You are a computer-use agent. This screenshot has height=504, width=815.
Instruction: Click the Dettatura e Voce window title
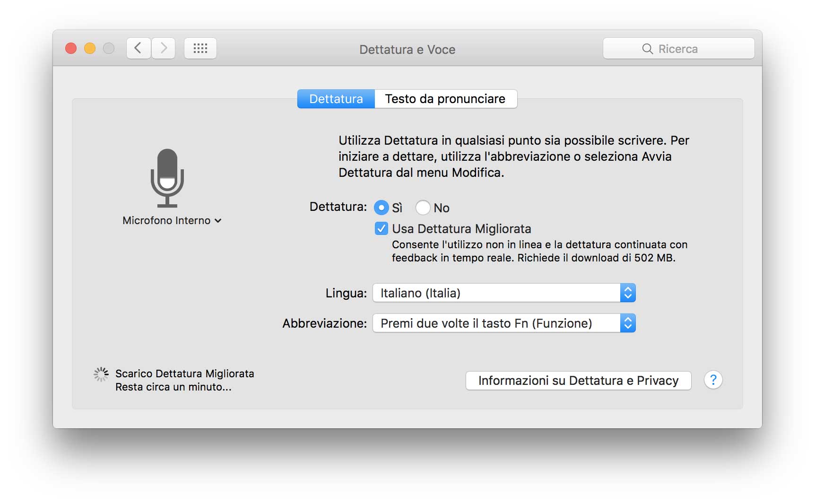point(407,50)
